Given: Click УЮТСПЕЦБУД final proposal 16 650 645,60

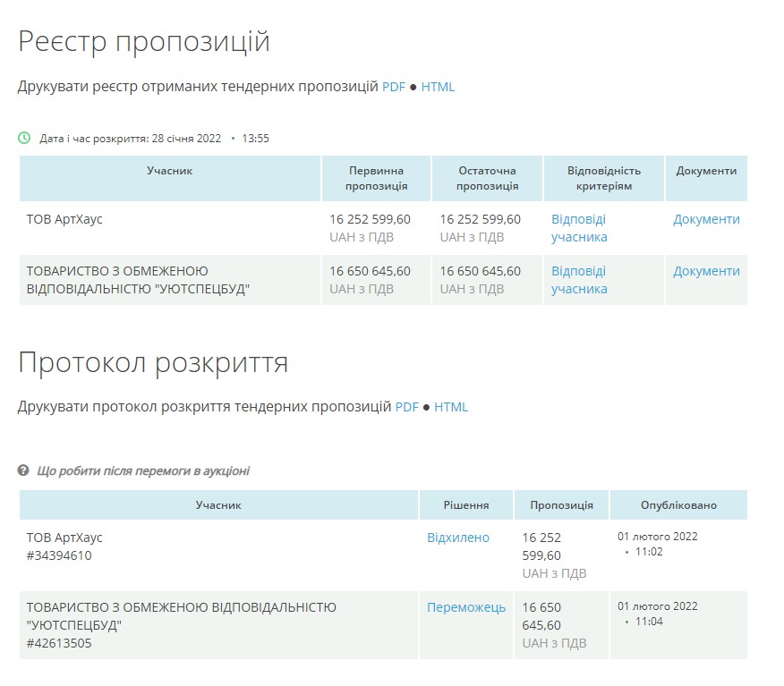Looking at the screenshot, I should click(x=480, y=271).
